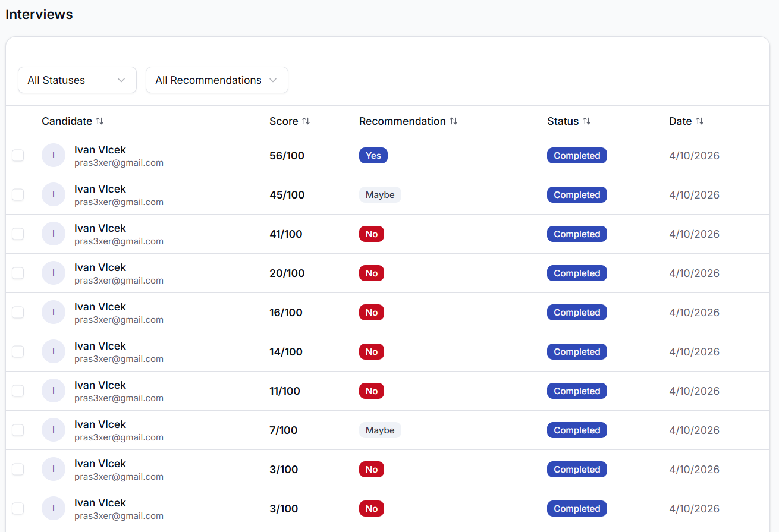Click the avatar on the bottom 3/100 row

pyautogui.click(x=54, y=508)
